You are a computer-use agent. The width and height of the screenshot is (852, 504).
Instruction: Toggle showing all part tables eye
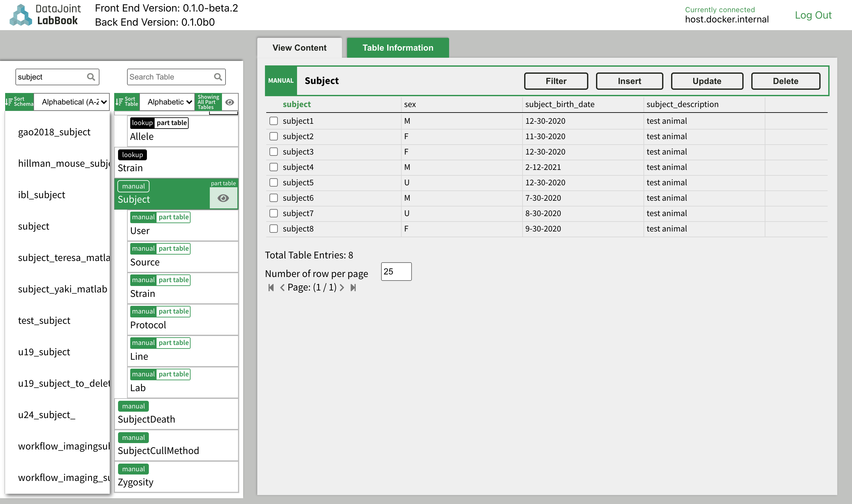click(x=230, y=102)
